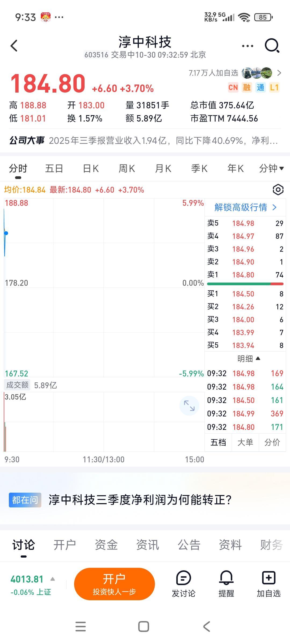Tap Android recent apps menu icon

81,627
